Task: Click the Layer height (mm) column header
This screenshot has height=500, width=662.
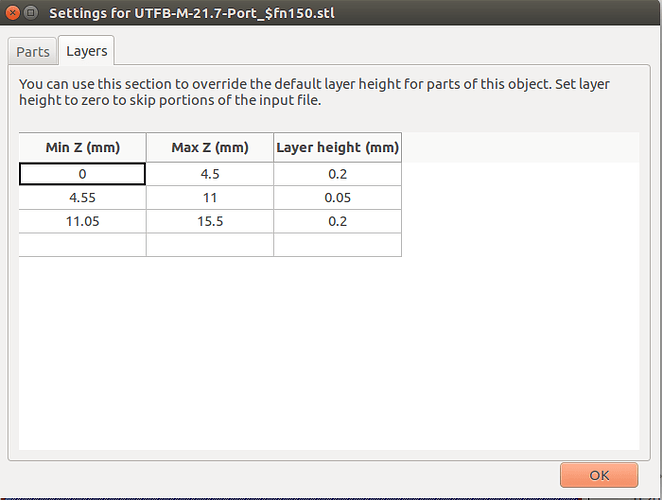Action: [337, 147]
